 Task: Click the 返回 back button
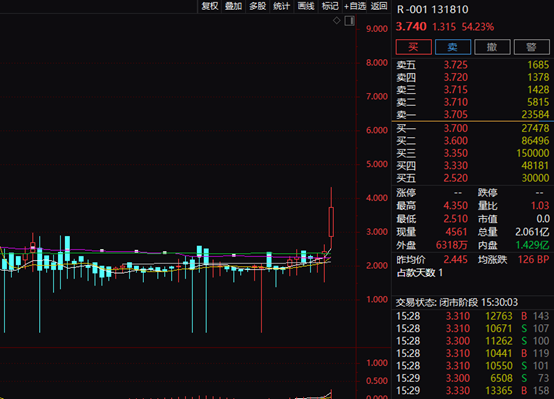click(379, 6)
